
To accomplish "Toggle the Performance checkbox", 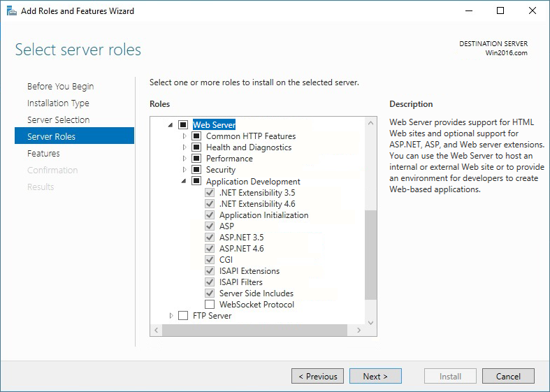I will point(196,159).
